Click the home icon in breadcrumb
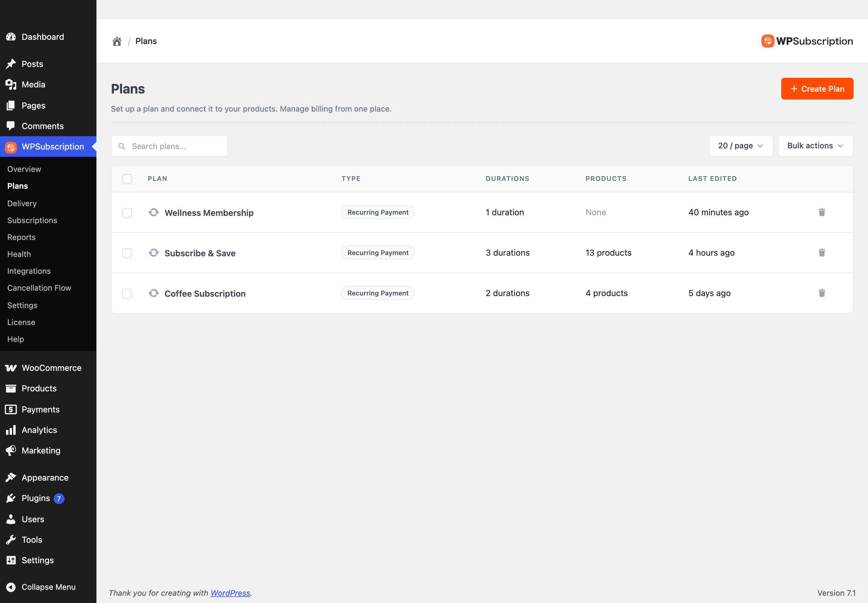The width and height of the screenshot is (868, 603). click(x=117, y=41)
